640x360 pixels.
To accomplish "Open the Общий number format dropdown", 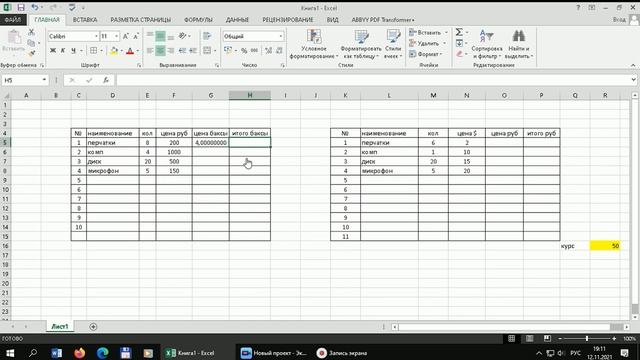I will click(280, 36).
